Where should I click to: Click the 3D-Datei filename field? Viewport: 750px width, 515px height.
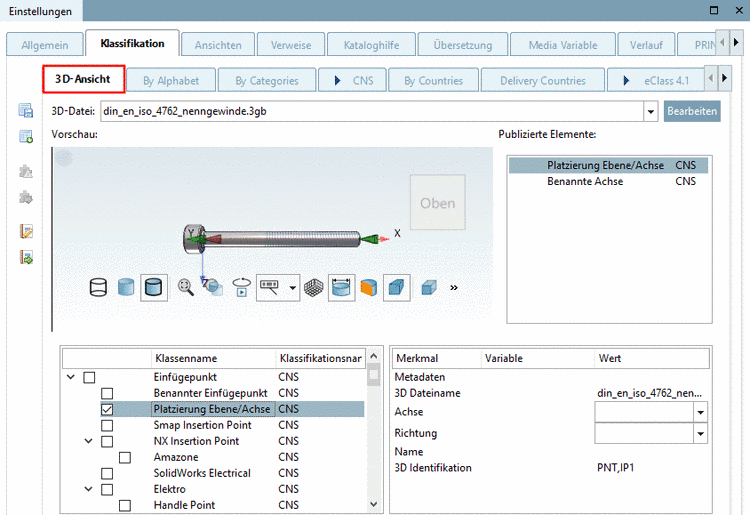click(372, 111)
